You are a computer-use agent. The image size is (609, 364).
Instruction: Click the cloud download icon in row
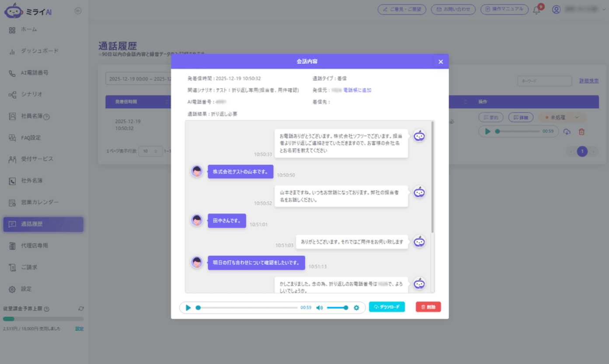(x=567, y=132)
